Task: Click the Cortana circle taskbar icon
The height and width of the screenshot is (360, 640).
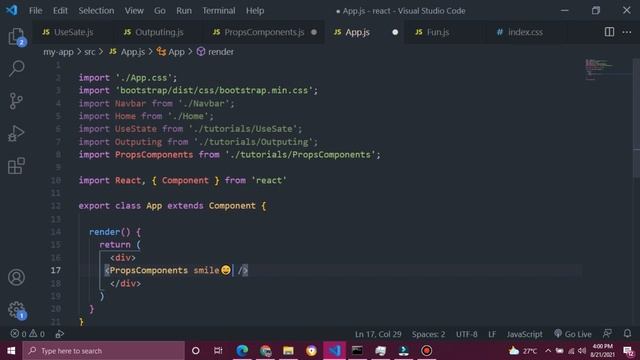Action: coord(196,351)
